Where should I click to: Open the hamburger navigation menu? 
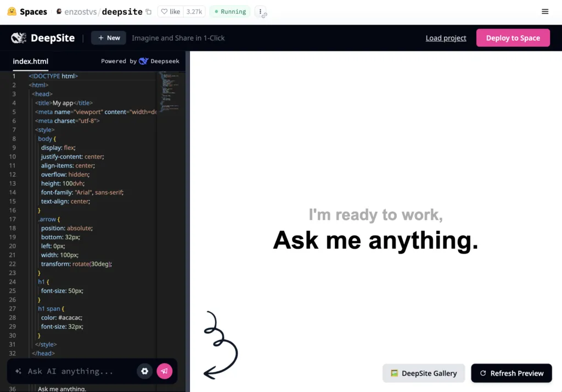pos(544,12)
